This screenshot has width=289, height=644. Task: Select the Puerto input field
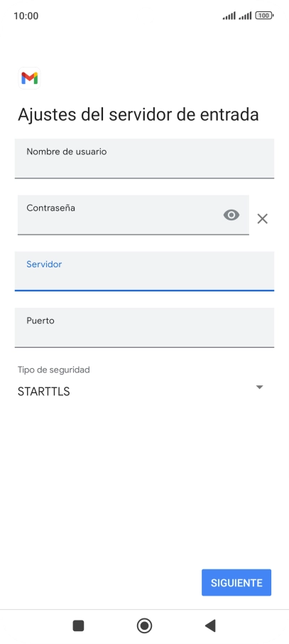[x=145, y=328]
